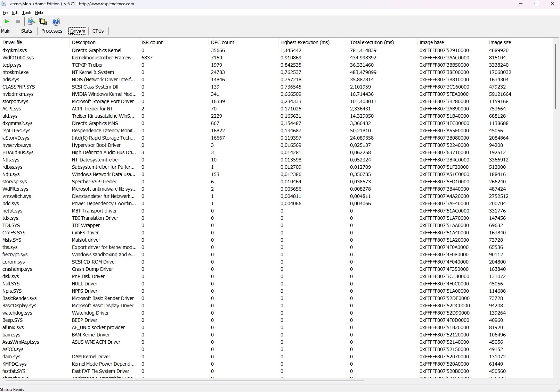Image resolution: width=560 pixels, height=392 pixels.
Task: Select the iaStorVD.sys driver entry
Action: [16, 138]
